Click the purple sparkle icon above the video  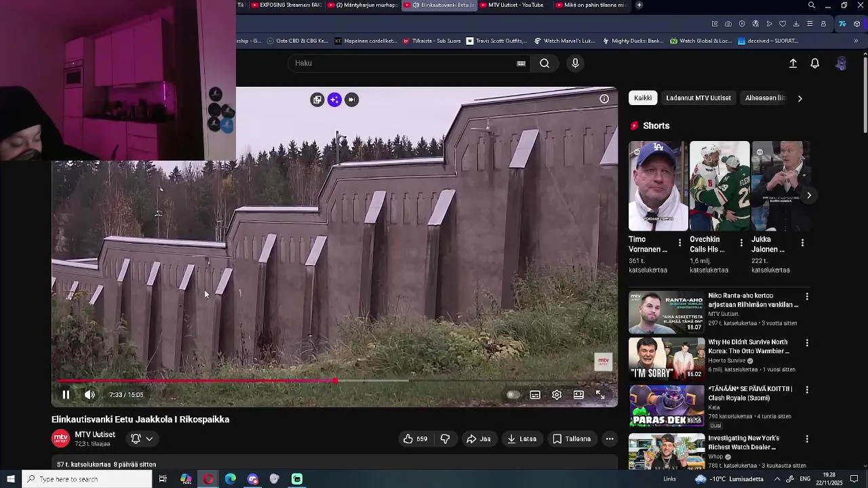pos(334,100)
